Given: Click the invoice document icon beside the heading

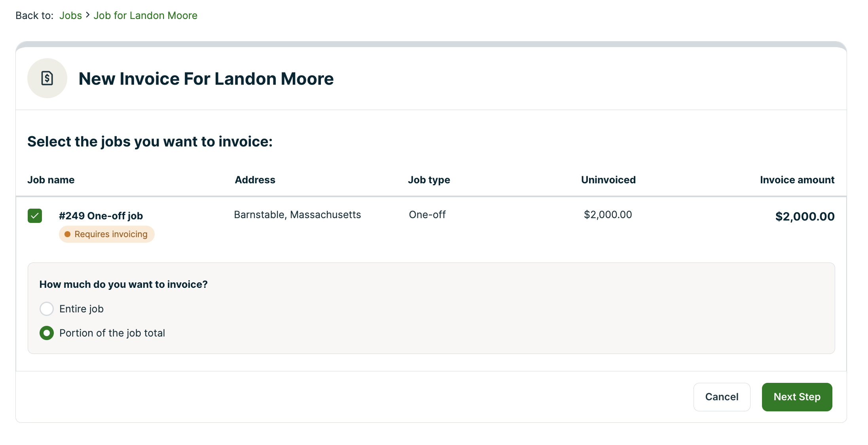Looking at the screenshot, I should click(x=47, y=78).
